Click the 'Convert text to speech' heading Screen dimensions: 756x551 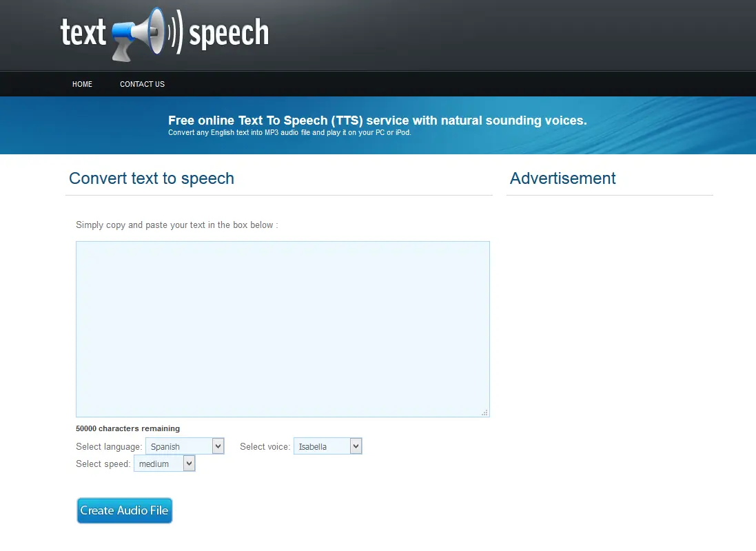pyautogui.click(x=152, y=178)
